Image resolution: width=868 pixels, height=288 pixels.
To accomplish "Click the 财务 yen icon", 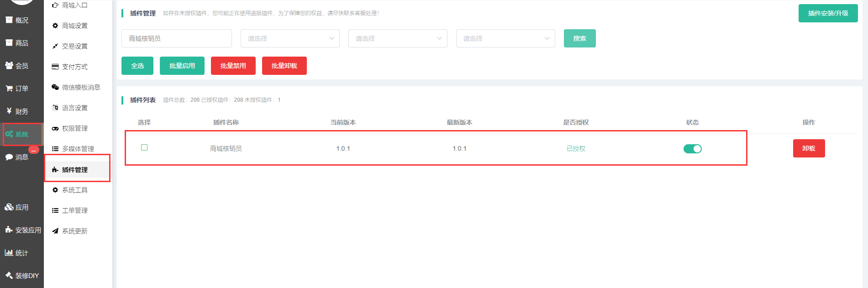I will (x=9, y=111).
